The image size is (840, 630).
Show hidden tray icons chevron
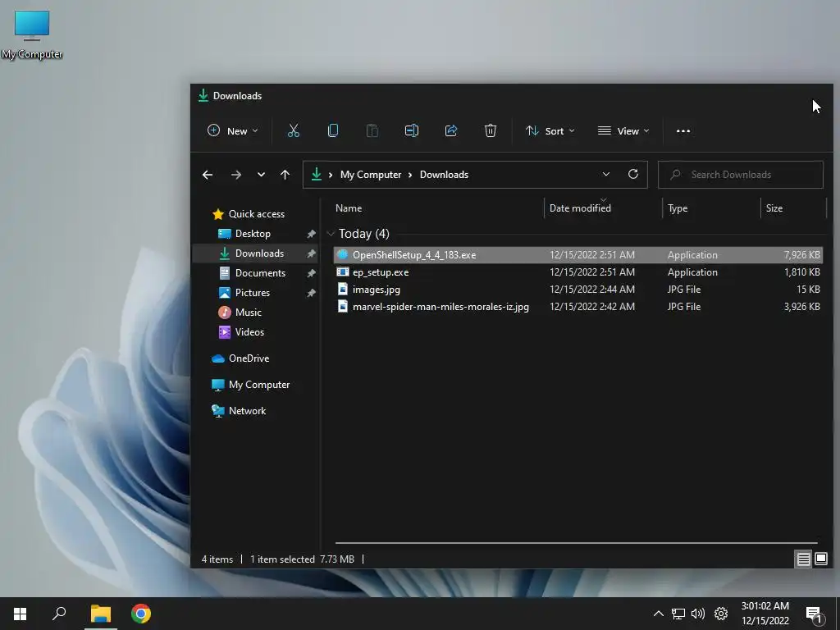click(x=659, y=614)
